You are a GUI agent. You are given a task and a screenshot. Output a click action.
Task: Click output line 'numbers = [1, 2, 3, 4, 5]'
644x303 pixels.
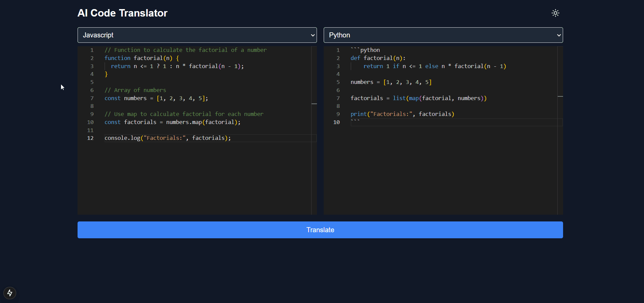click(x=391, y=82)
